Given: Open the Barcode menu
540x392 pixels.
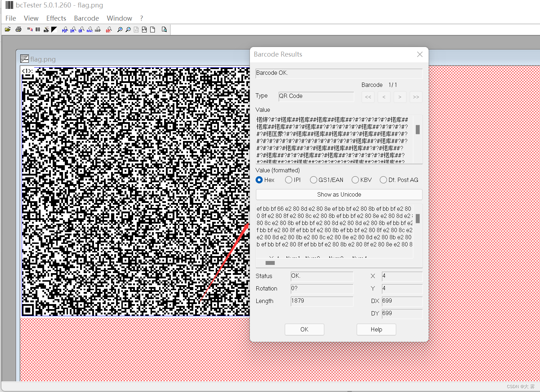Looking at the screenshot, I should click(86, 18).
